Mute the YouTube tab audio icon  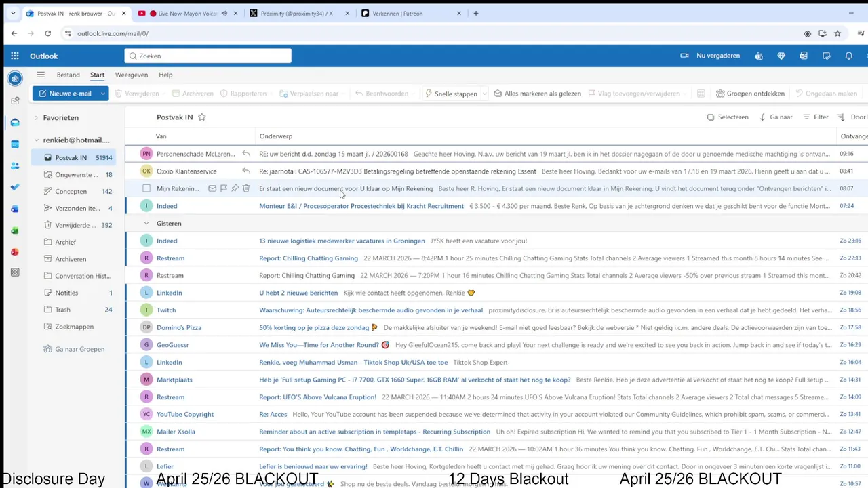(x=224, y=13)
